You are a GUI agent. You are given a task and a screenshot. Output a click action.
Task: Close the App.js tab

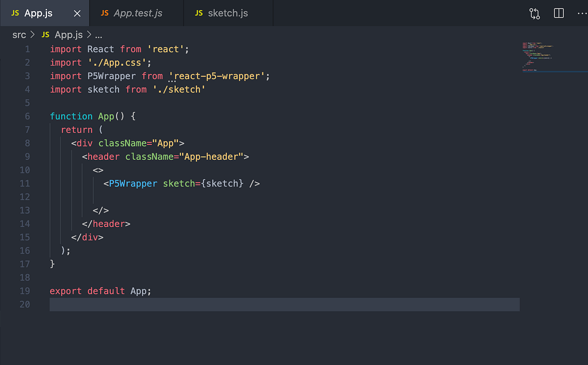78,13
